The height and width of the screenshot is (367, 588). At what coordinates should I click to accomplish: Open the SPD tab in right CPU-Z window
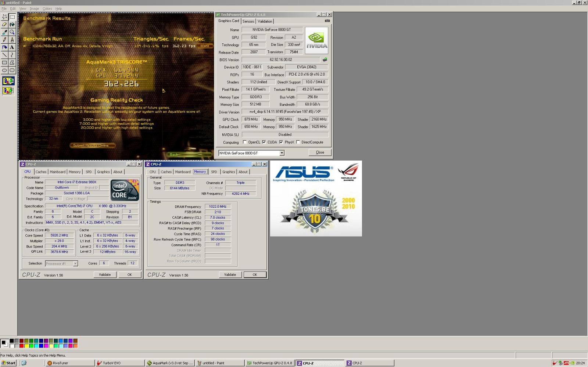pos(214,172)
